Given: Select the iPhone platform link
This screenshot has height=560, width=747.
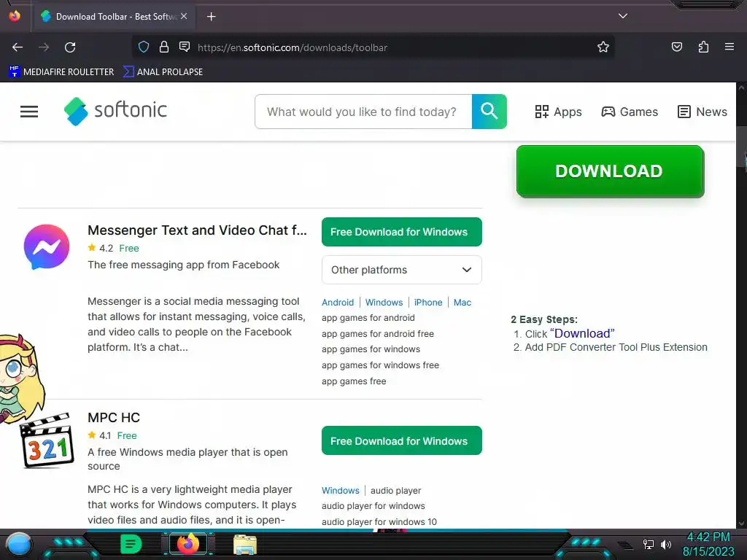Looking at the screenshot, I should 427,303.
